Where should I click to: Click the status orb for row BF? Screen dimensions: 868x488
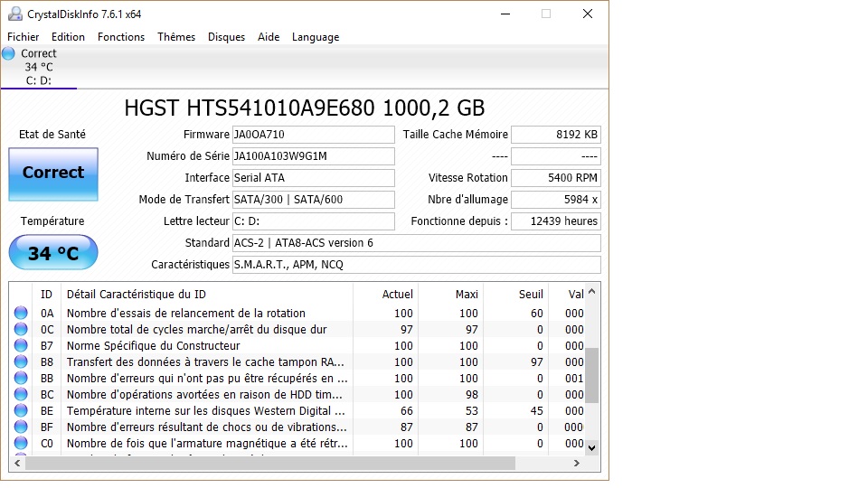click(x=21, y=427)
